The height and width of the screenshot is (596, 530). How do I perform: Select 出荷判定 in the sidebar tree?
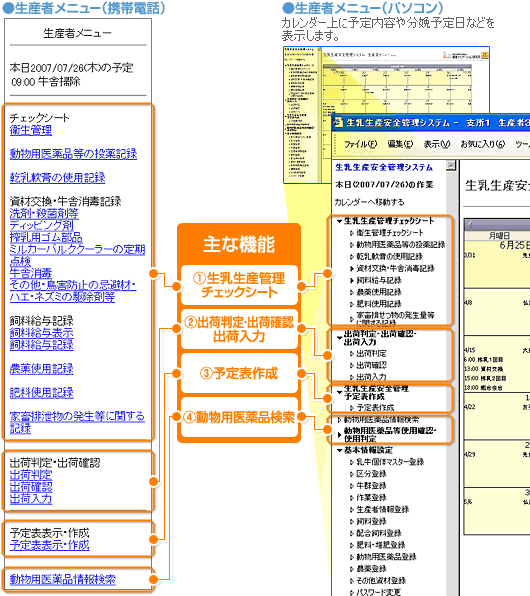coord(371,353)
